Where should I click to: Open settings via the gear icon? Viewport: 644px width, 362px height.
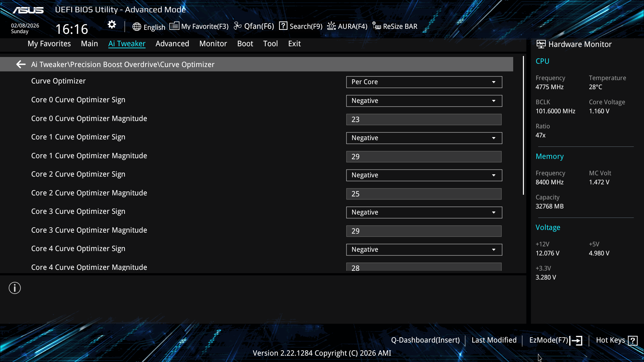(112, 24)
